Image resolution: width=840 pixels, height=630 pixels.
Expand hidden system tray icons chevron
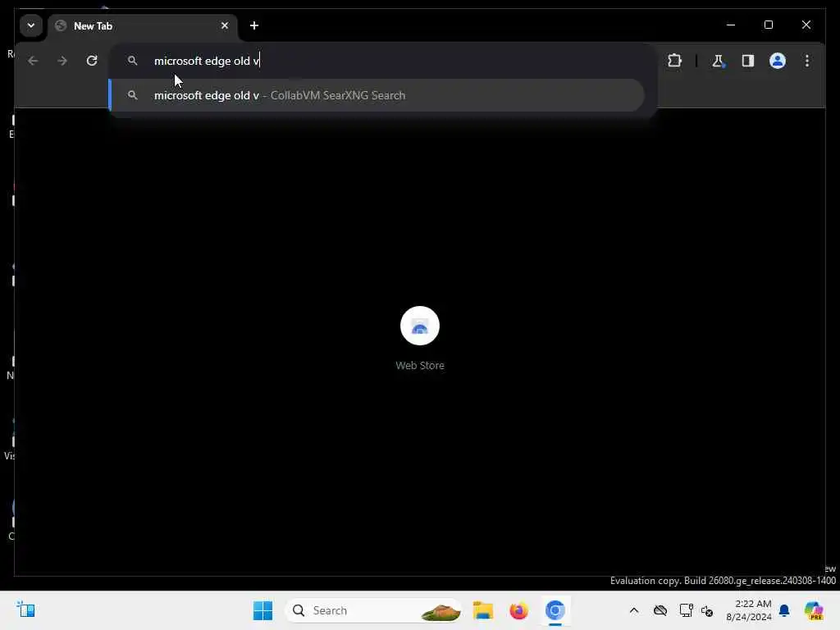click(634, 610)
